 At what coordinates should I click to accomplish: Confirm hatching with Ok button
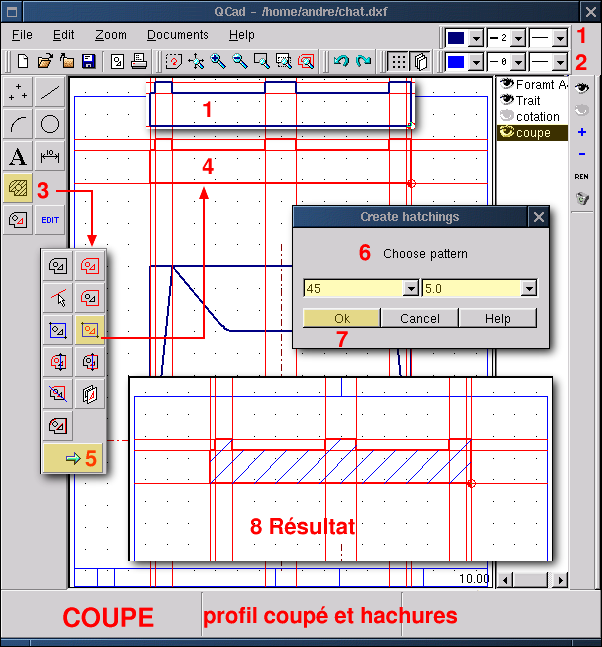pos(341,318)
